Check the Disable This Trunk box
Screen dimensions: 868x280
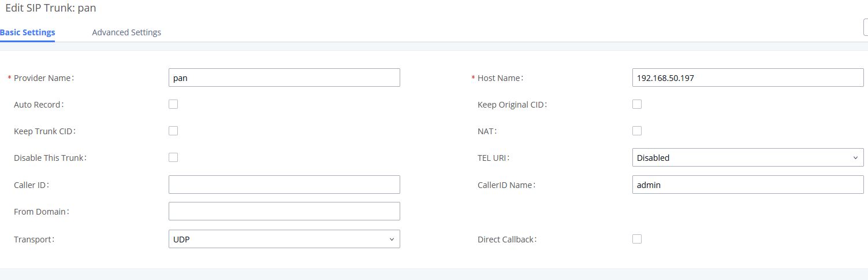click(x=173, y=157)
